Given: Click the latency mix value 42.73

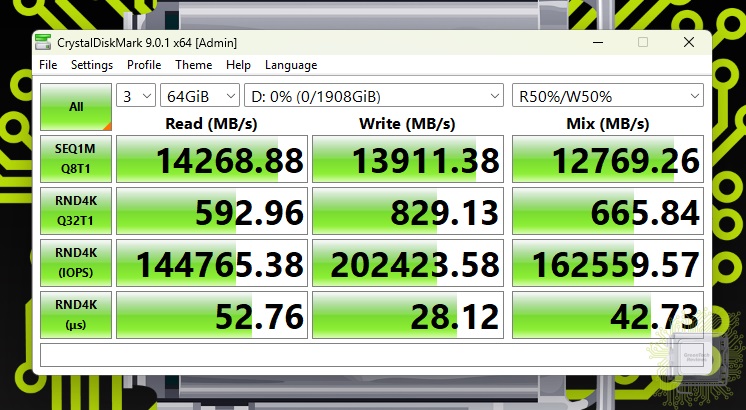Looking at the screenshot, I should pos(608,315).
